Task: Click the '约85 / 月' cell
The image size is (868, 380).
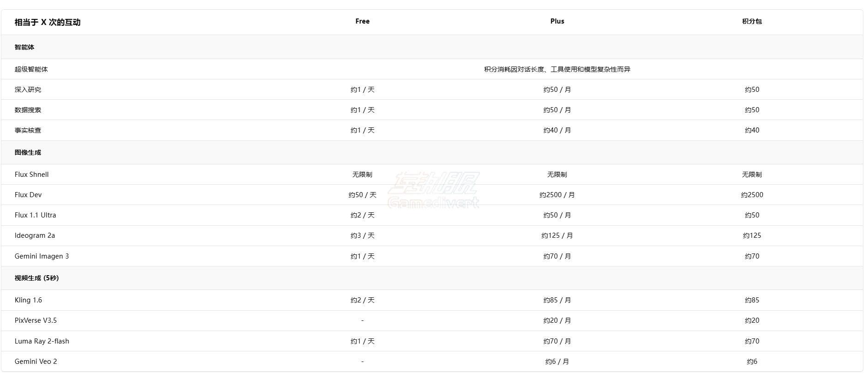Action: point(557,300)
